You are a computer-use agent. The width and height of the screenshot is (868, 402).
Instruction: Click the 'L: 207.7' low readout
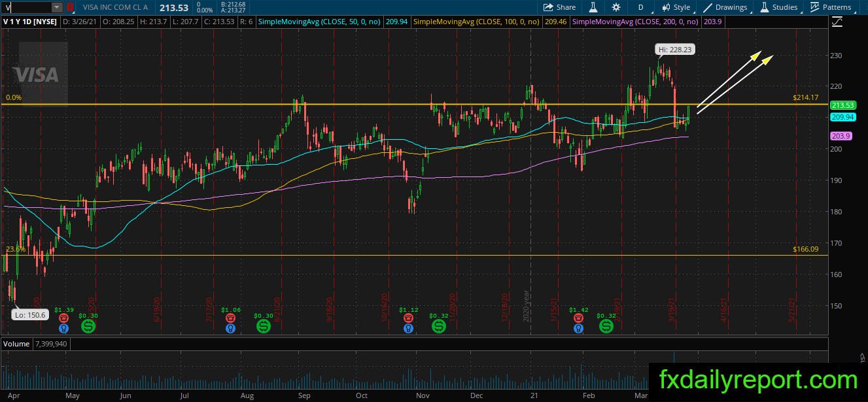[x=187, y=22]
